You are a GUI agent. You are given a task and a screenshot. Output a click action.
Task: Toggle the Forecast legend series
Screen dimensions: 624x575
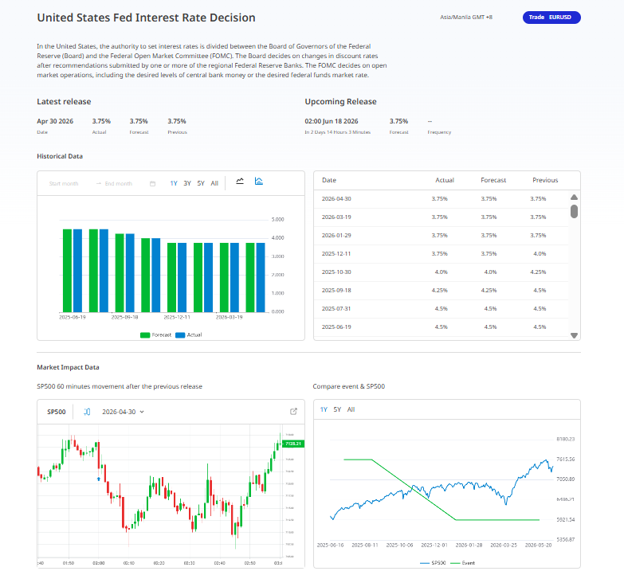pos(156,335)
